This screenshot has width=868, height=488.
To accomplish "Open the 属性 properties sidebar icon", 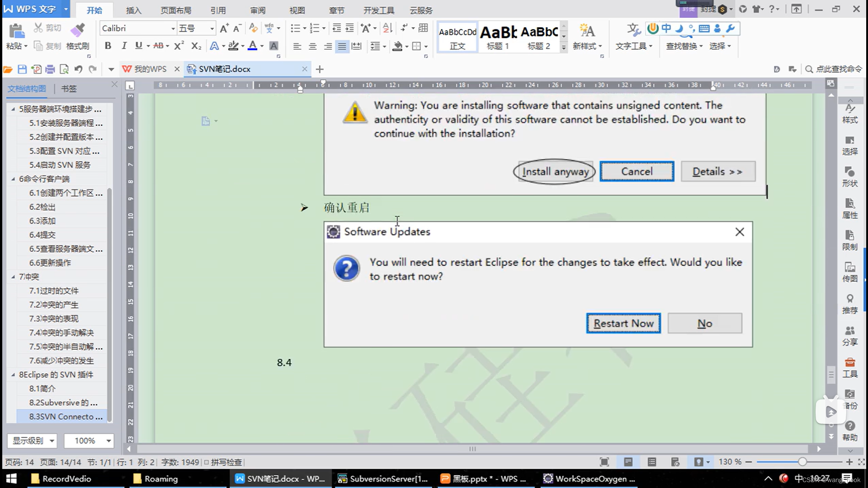I will coord(850,208).
